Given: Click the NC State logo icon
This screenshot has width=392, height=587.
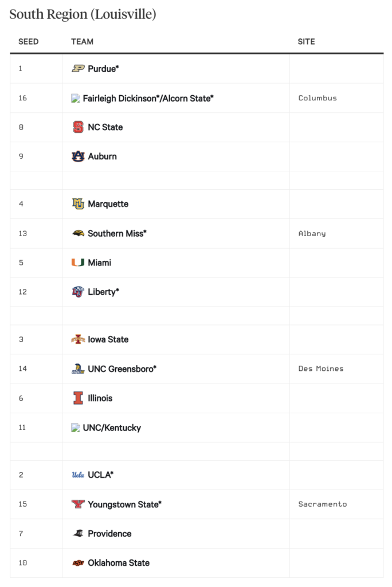Looking at the screenshot, I should coord(78,127).
